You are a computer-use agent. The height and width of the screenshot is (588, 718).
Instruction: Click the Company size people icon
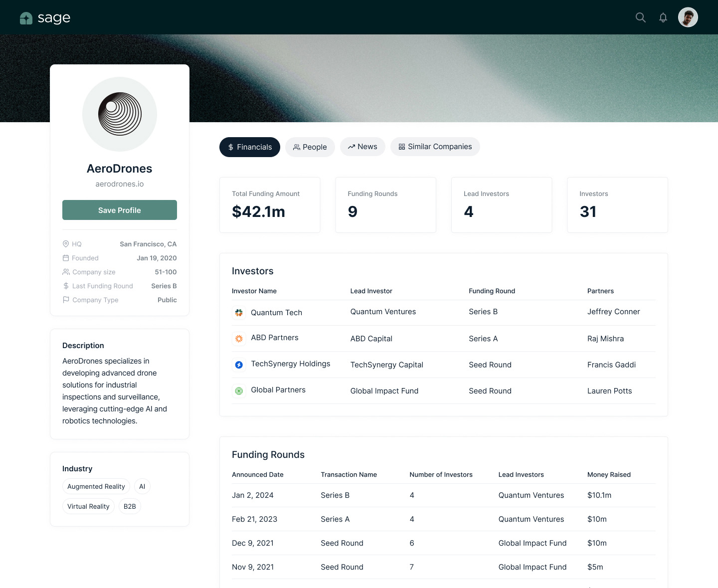pyautogui.click(x=66, y=272)
